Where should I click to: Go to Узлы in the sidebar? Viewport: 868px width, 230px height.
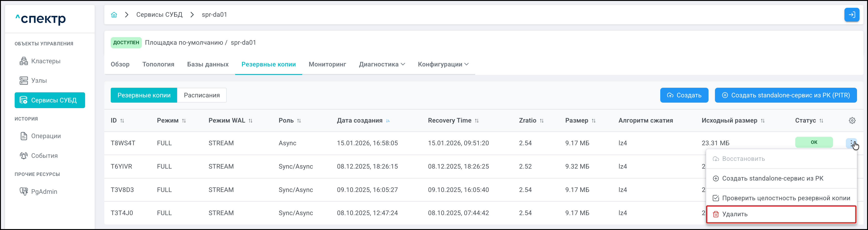pos(39,81)
